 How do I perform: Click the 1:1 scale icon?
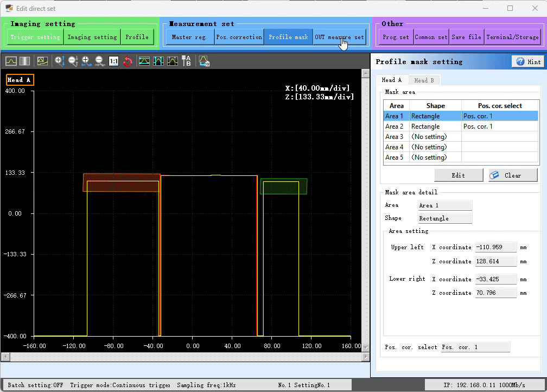tap(114, 61)
